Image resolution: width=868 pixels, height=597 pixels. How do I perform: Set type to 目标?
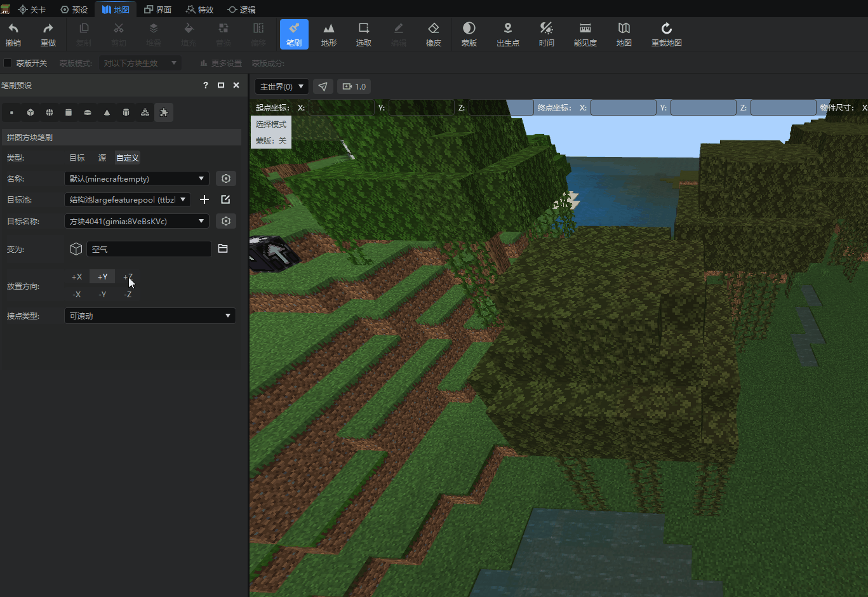77,158
